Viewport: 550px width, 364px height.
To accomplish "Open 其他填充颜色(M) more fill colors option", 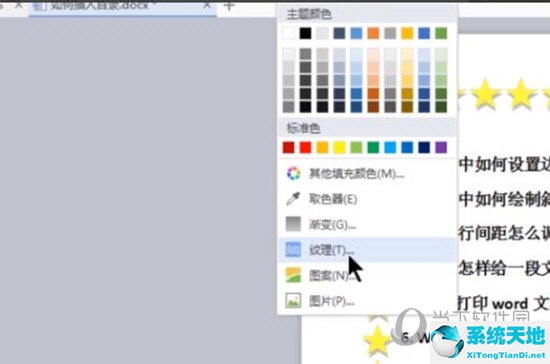I will pos(367,174).
